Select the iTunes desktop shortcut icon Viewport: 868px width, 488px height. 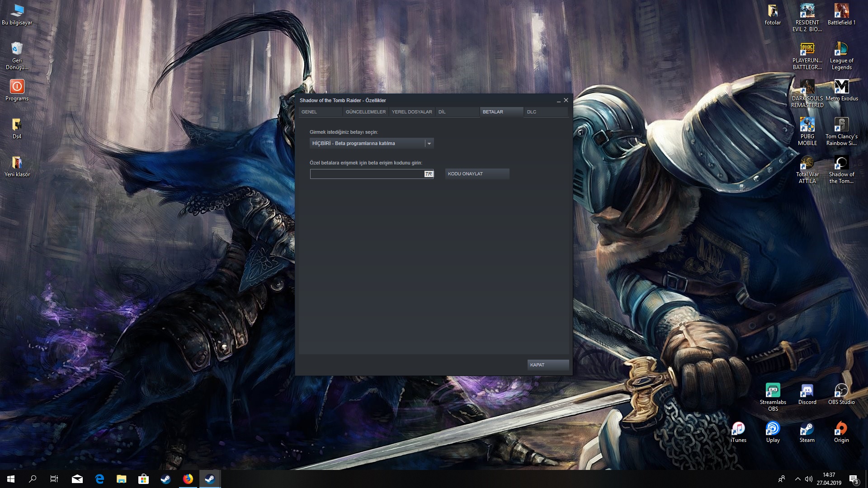pyautogui.click(x=738, y=432)
